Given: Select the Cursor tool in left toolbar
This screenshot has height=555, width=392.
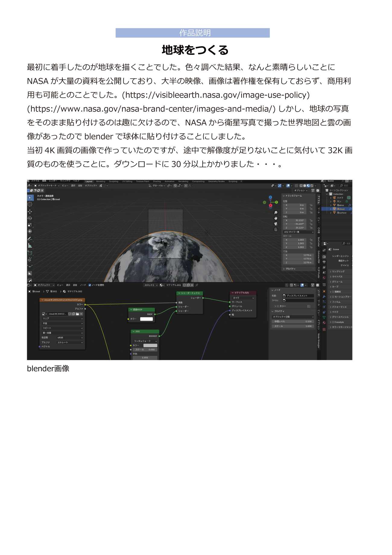Looking at the screenshot, I should (30, 204).
